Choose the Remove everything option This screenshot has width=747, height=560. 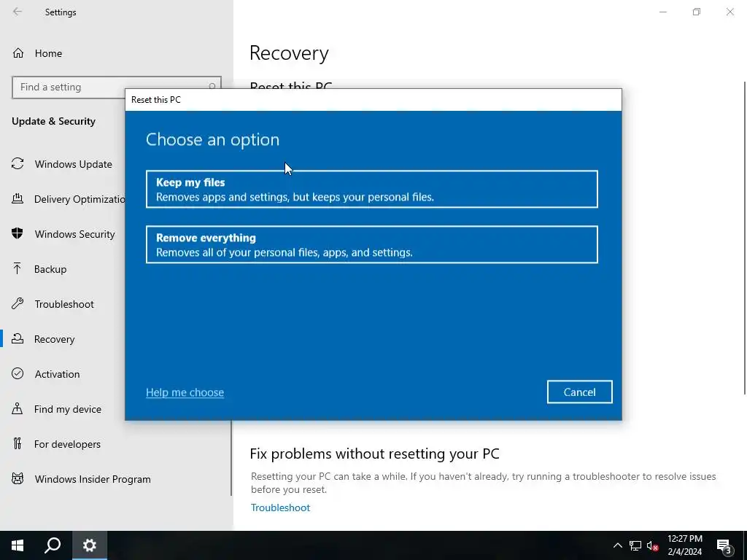[371, 244]
